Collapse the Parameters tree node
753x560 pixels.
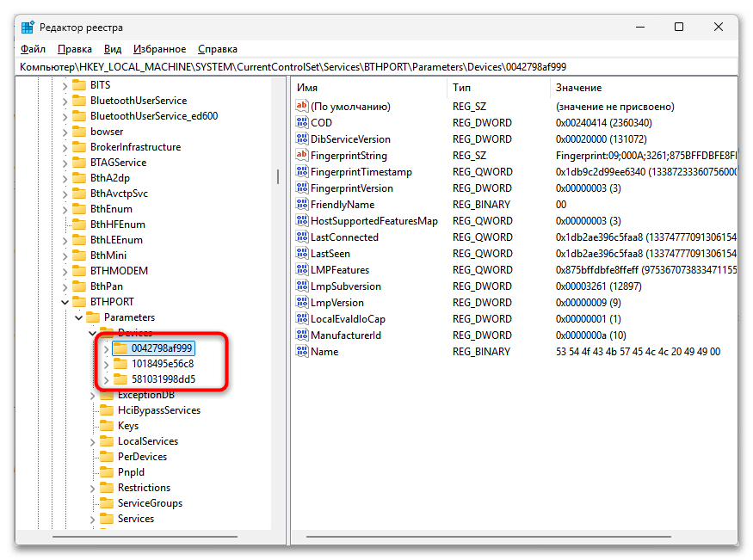(79, 317)
